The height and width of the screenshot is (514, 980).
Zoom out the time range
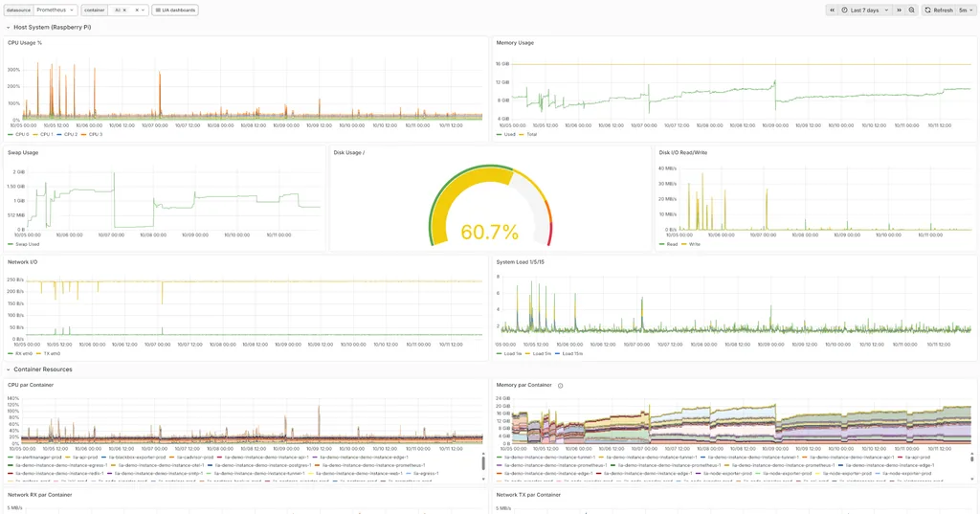[911, 10]
